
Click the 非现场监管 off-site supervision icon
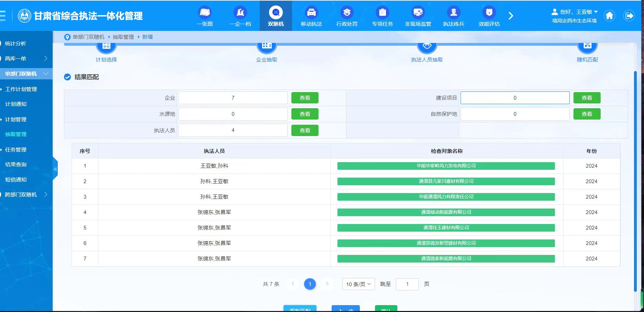(x=418, y=13)
